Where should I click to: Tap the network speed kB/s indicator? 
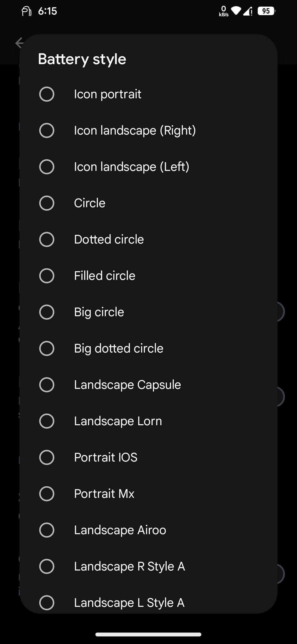click(224, 11)
